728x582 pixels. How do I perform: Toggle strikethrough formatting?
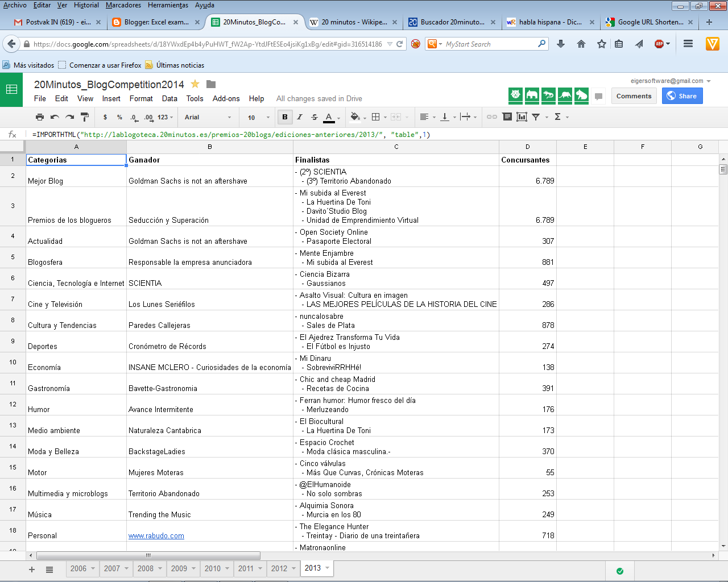(315, 117)
